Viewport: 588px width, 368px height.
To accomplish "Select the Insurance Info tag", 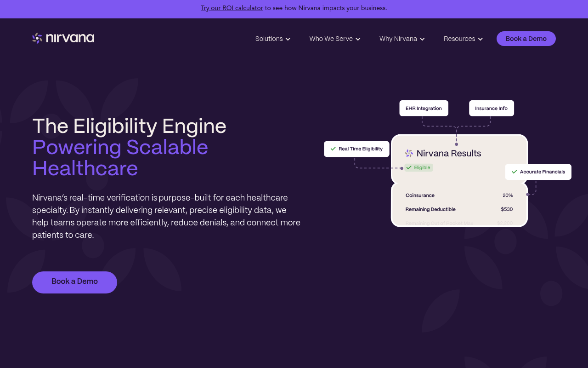I will click(492, 109).
